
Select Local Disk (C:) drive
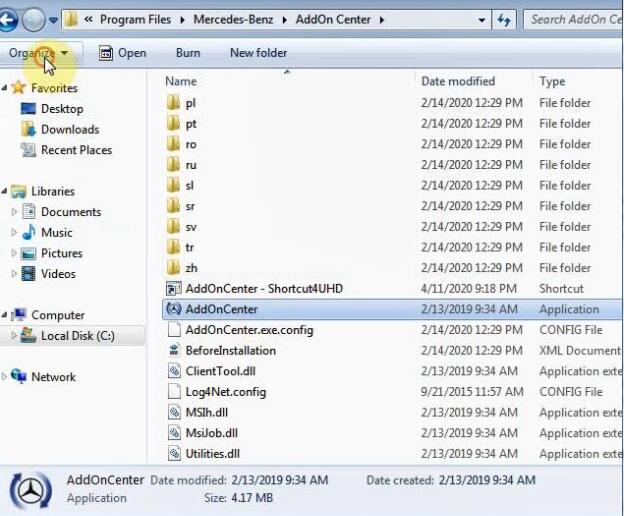click(x=78, y=336)
